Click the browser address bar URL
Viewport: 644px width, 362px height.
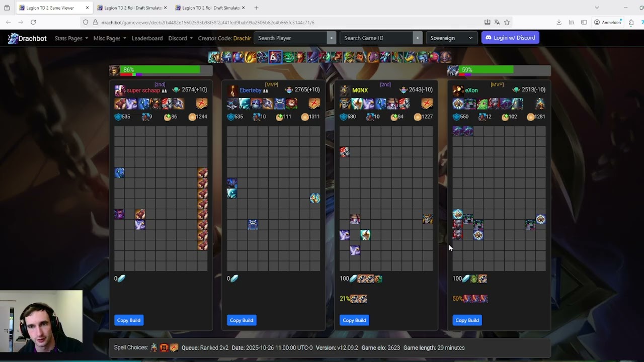point(207,22)
